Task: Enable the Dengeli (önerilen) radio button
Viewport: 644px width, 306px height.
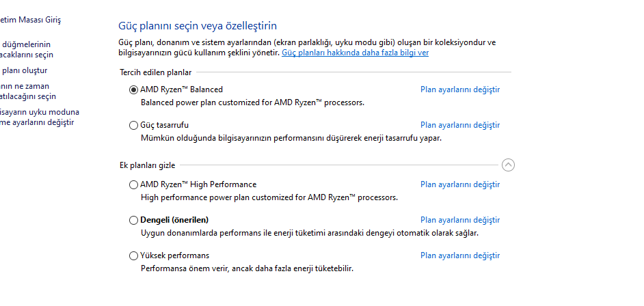Action: click(133, 220)
